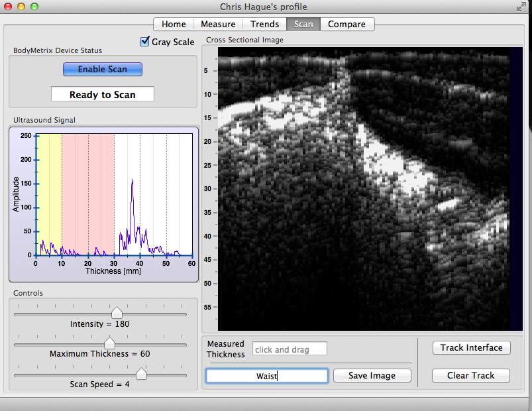
Task: Open the Compare tab
Action: [346, 24]
